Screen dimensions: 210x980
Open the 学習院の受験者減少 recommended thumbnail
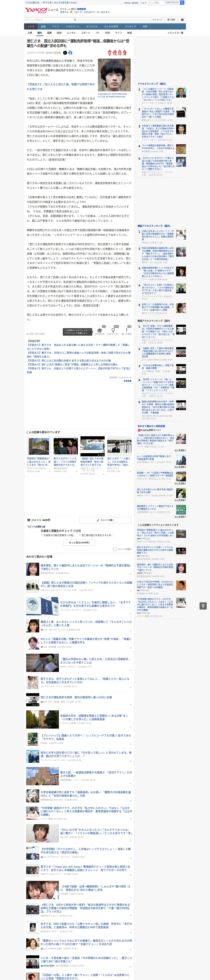39,446
